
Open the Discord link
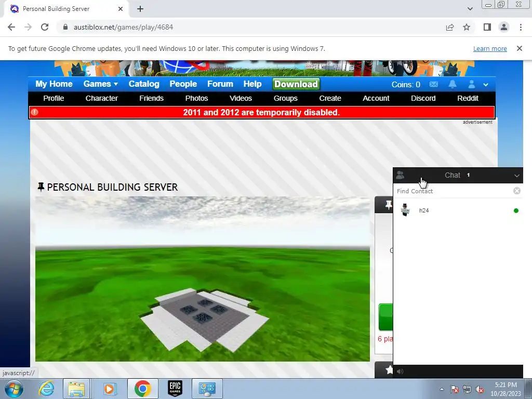point(423,98)
